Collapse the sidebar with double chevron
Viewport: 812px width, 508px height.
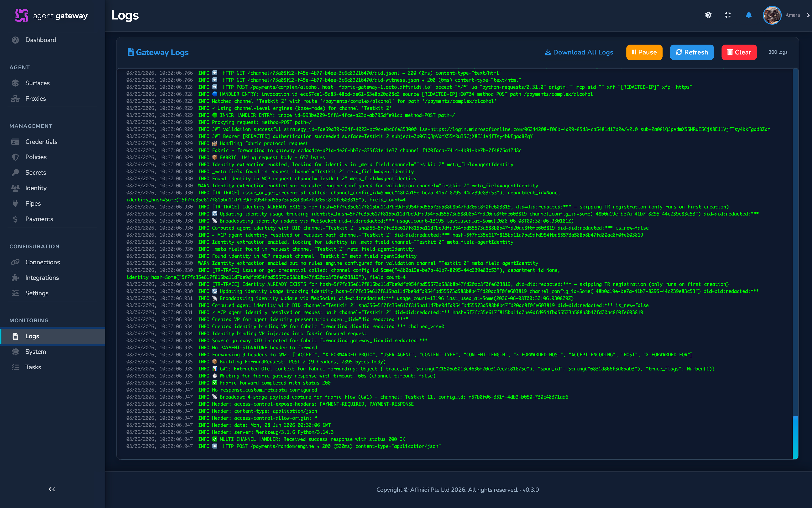(52, 489)
